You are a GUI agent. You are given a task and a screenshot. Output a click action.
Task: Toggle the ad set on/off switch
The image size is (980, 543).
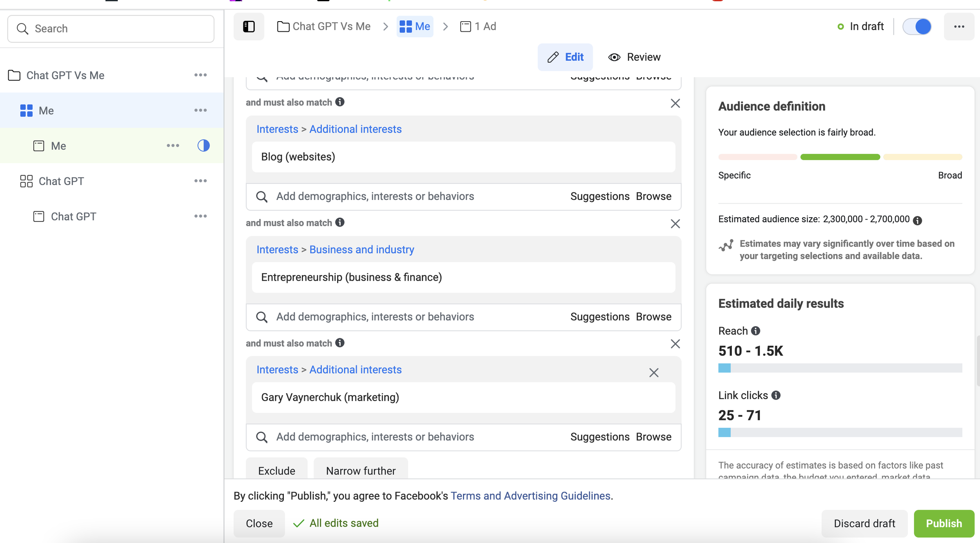point(917,27)
